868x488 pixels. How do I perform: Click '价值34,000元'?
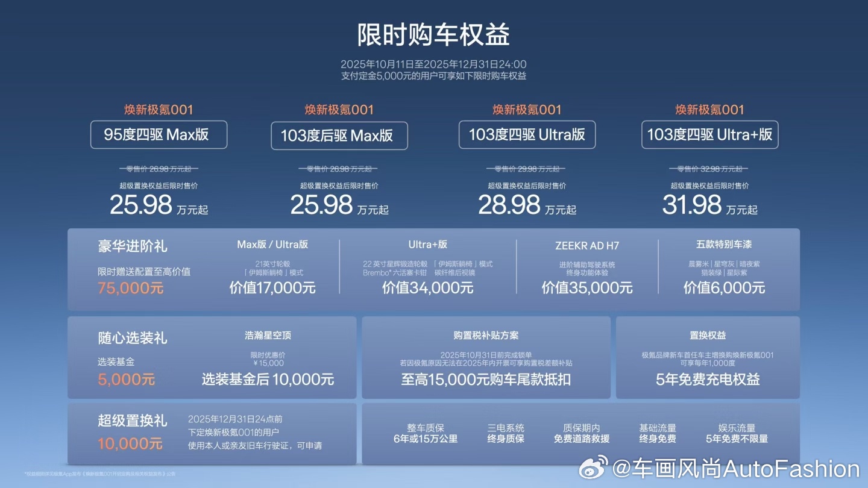point(427,288)
